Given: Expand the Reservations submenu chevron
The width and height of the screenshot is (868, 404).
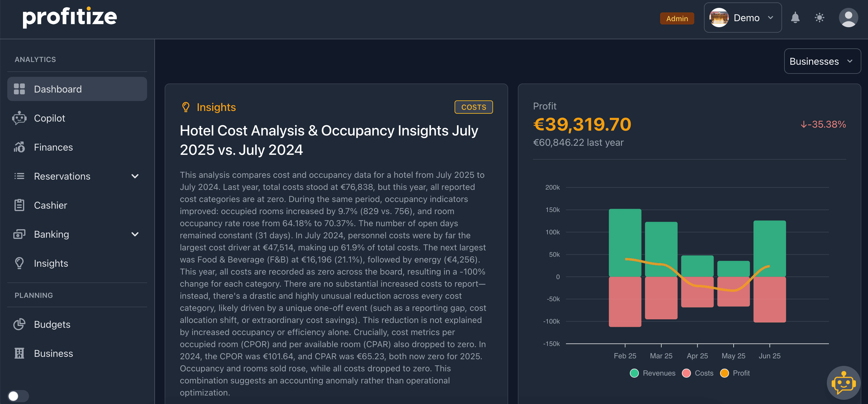Looking at the screenshot, I should point(135,176).
